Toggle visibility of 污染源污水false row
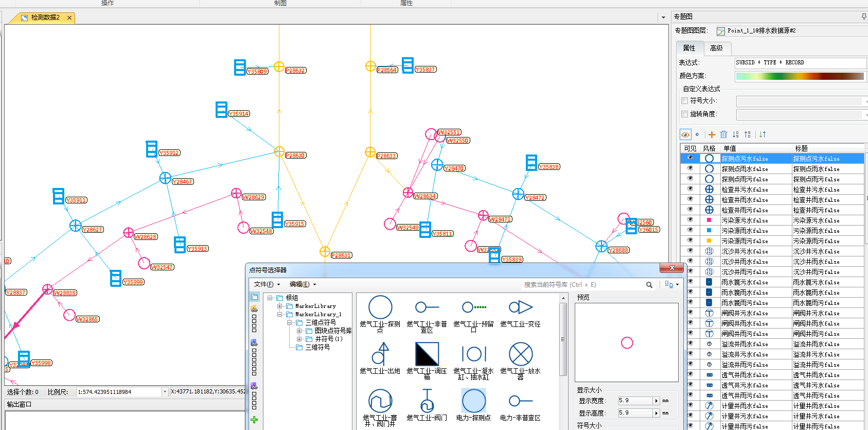Image resolution: width=868 pixels, height=430 pixels. click(x=690, y=220)
